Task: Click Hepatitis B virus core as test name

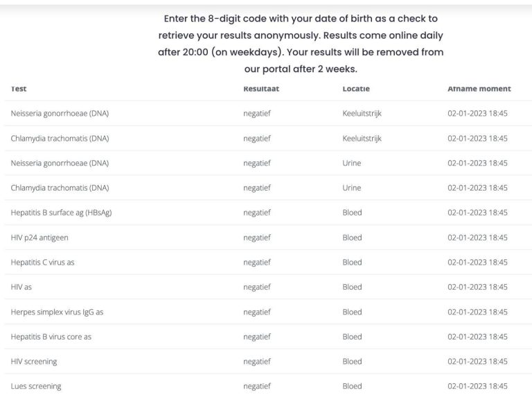Action: click(51, 337)
